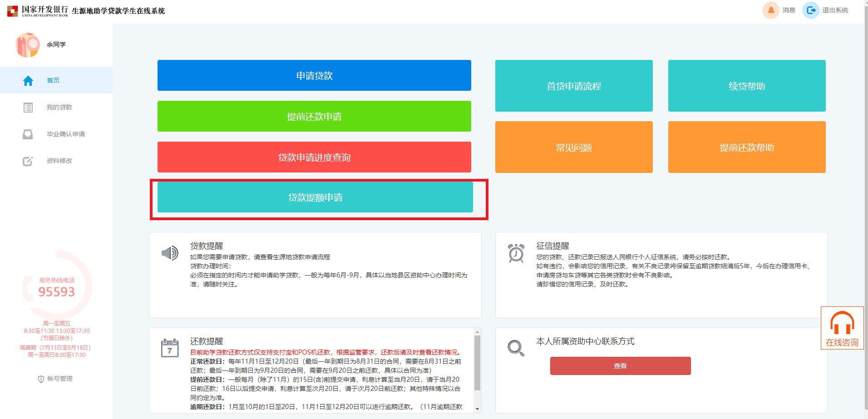Select the My Loans list icon
868x419 pixels.
pyautogui.click(x=28, y=108)
